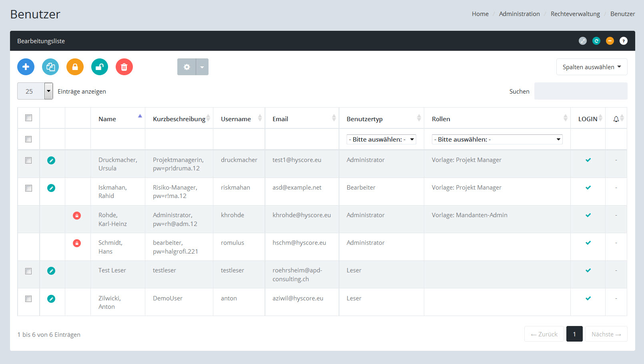Screen dimensions: 644x364
Task: Tick the checkbox for Iskmahan, Rahid row
Action: 28,188
